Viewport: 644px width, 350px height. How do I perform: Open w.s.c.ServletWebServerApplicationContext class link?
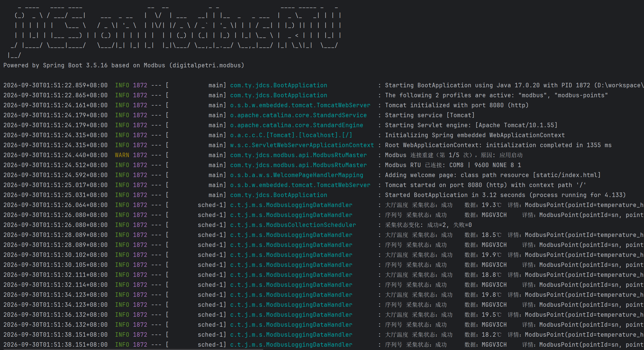[x=302, y=145]
